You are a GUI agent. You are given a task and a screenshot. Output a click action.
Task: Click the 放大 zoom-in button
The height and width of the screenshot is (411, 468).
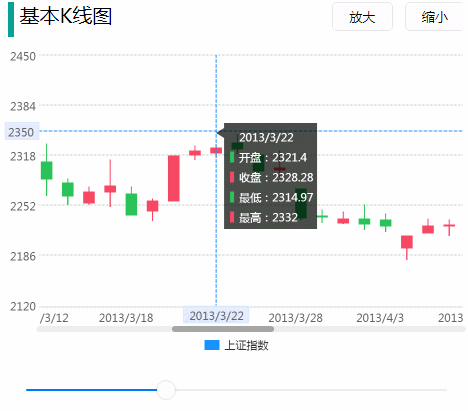point(362,17)
